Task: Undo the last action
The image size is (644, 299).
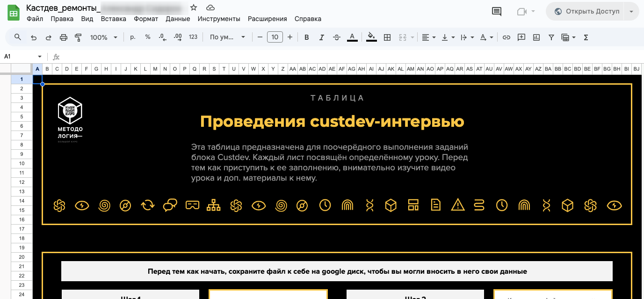Action: (33, 37)
